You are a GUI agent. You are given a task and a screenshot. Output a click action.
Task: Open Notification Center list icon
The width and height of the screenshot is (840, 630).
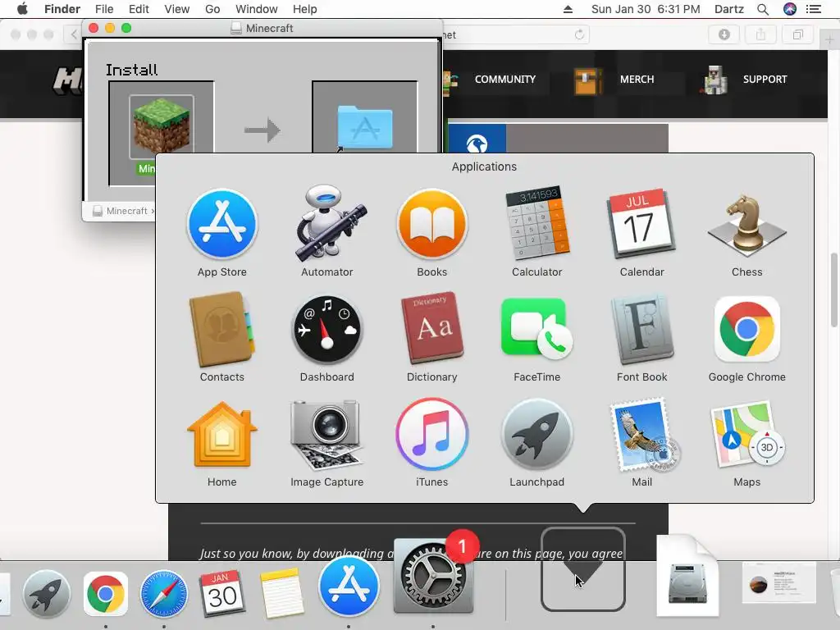pyautogui.click(x=814, y=9)
